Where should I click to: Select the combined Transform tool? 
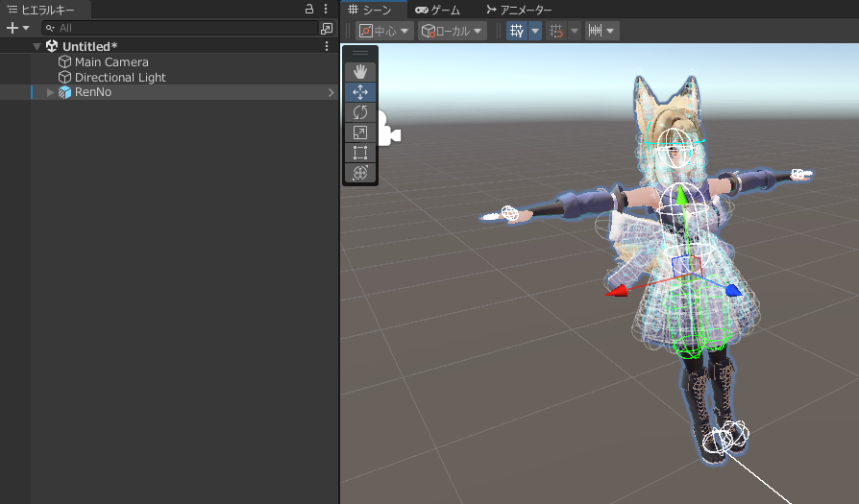click(x=360, y=173)
